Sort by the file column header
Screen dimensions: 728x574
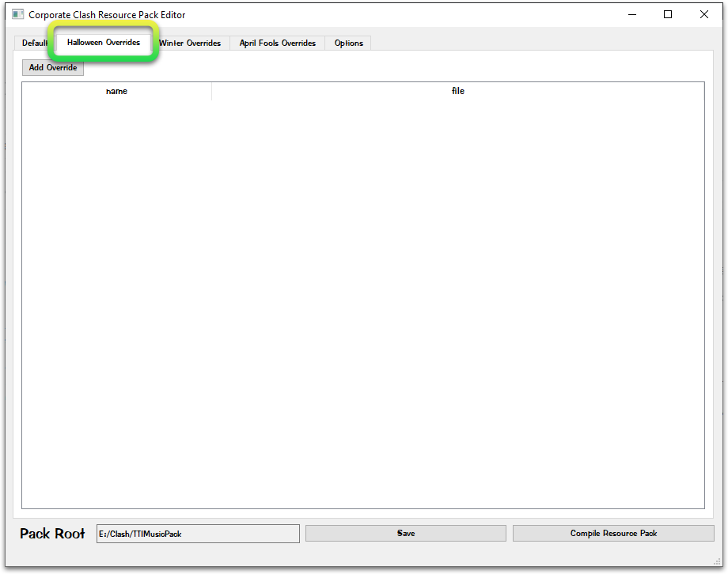click(x=458, y=91)
